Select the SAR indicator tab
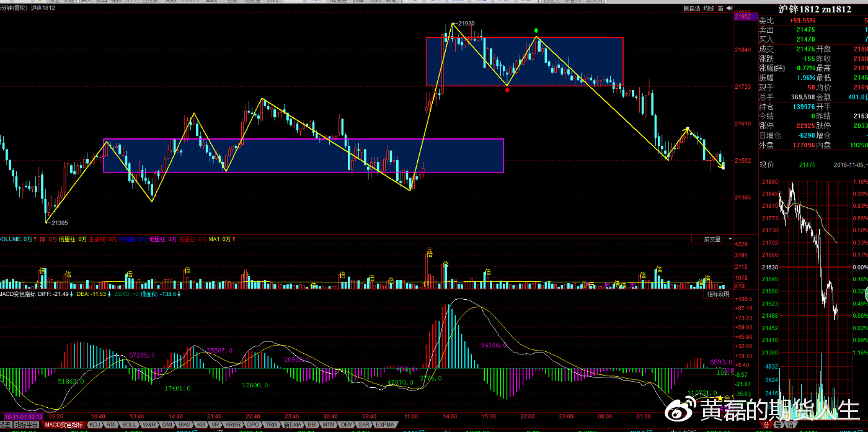868x432 pixels. (363, 425)
